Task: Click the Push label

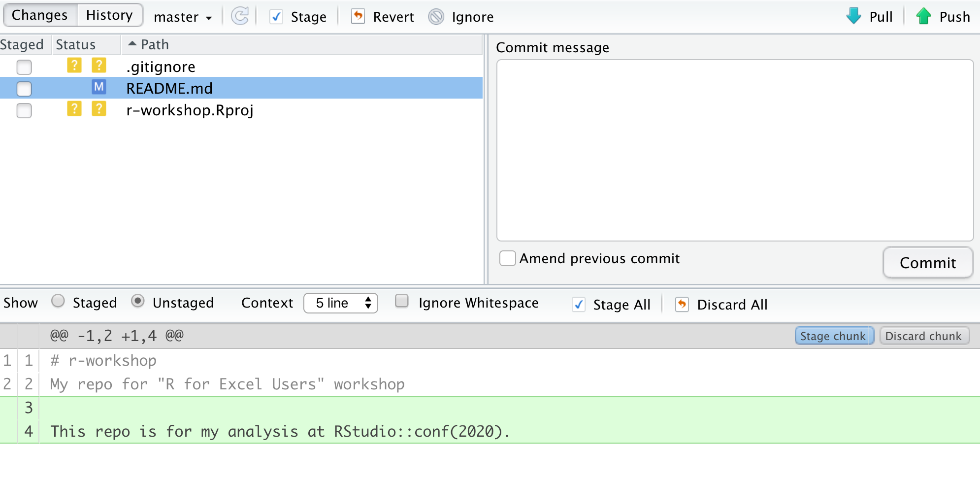Action: coord(955,17)
